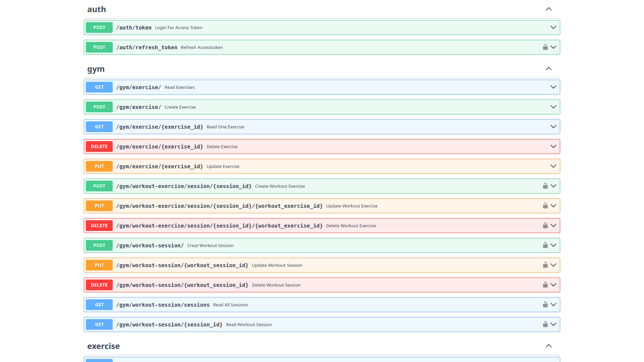The height and width of the screenshot is (362, 644).
Task: Expand Read All Sessions endpoint chevron
Action: (553, 305)
